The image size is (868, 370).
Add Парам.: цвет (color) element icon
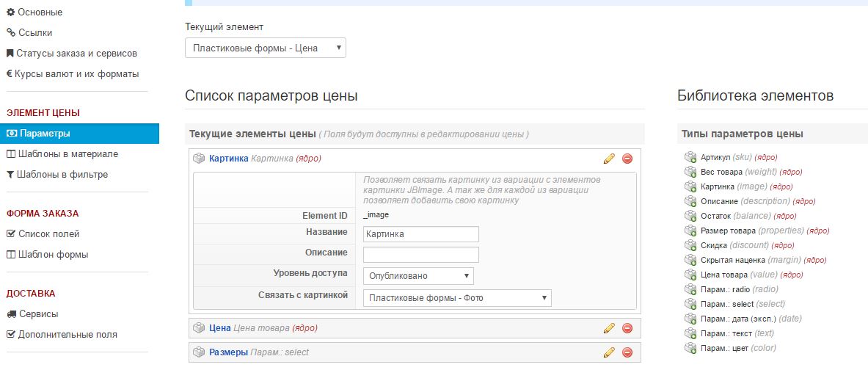pyautogui.click(x=690, y=348)
